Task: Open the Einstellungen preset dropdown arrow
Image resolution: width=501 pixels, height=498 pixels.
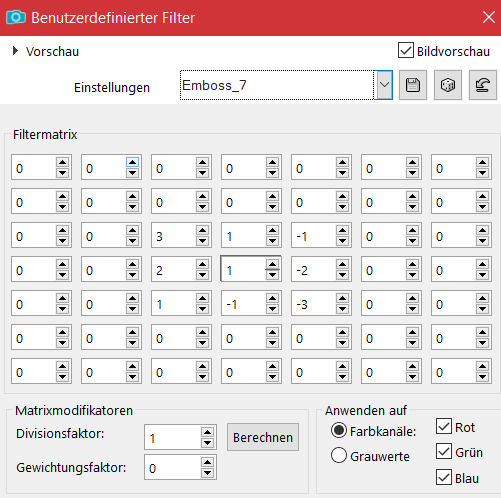Action: [384, 85]
